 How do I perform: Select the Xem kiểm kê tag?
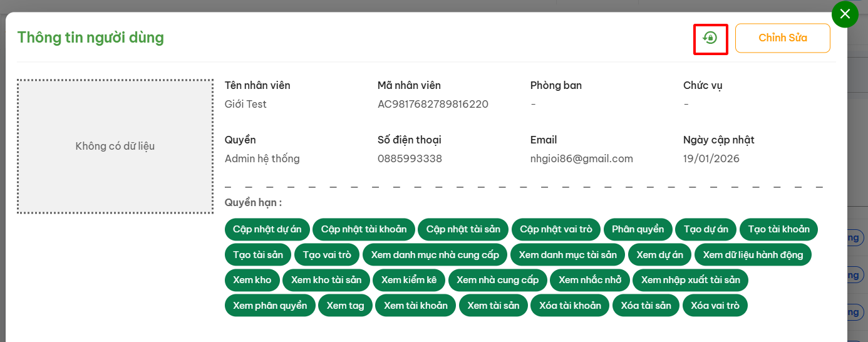(408, 280)
